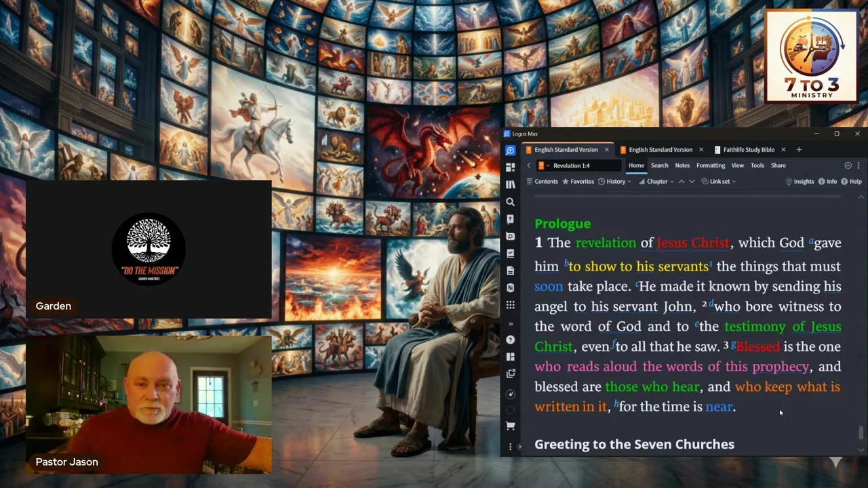Expand the Chapter navigation dropdown
868x488 pixels.
point(656,182)
